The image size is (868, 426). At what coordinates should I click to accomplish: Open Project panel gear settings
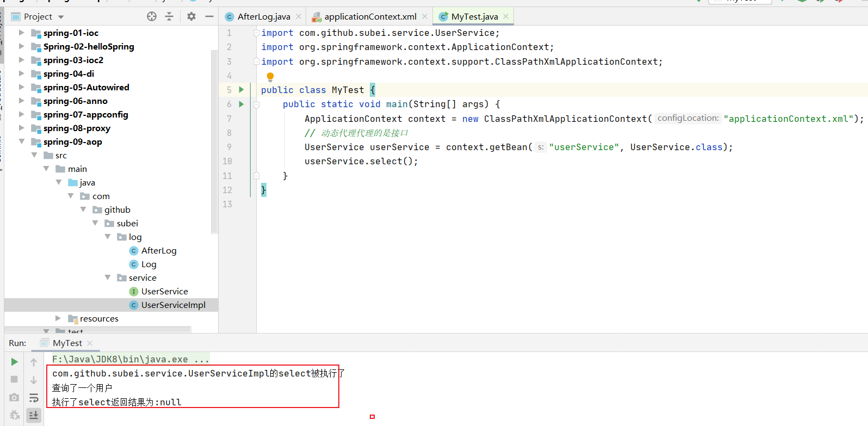pyautogui.click(x=191, y=17)
